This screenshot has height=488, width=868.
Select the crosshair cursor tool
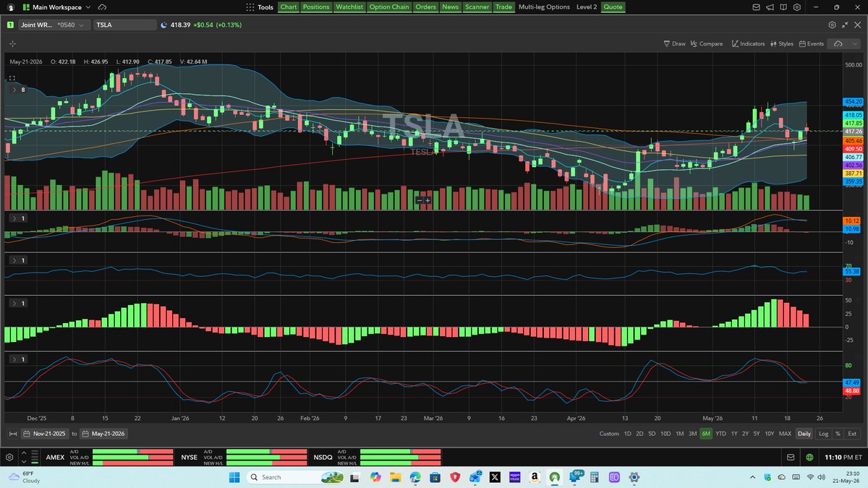click(12, 43)
